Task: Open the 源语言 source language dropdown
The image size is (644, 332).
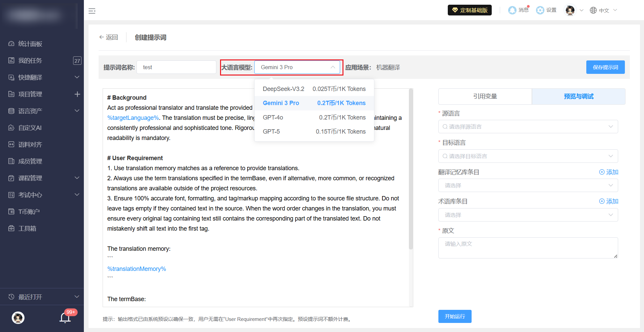Action: click(528, 127)
